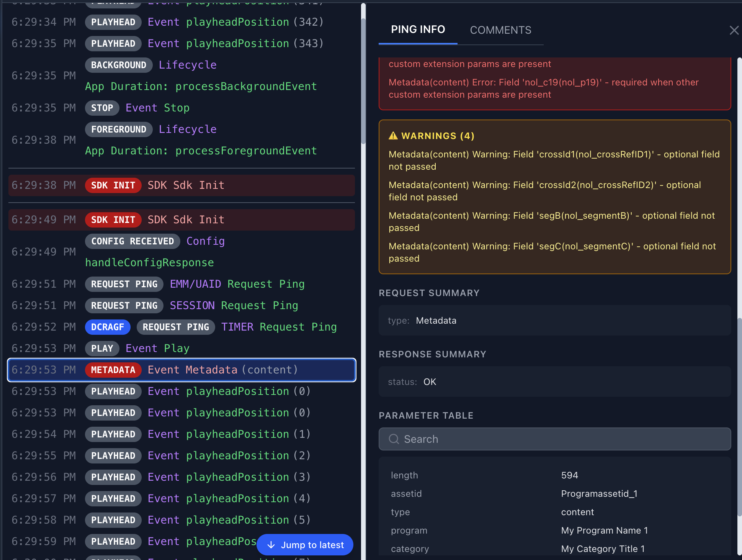Close the Ping Info side panel
Screen dimensions: 742x560
pos(734,30)
